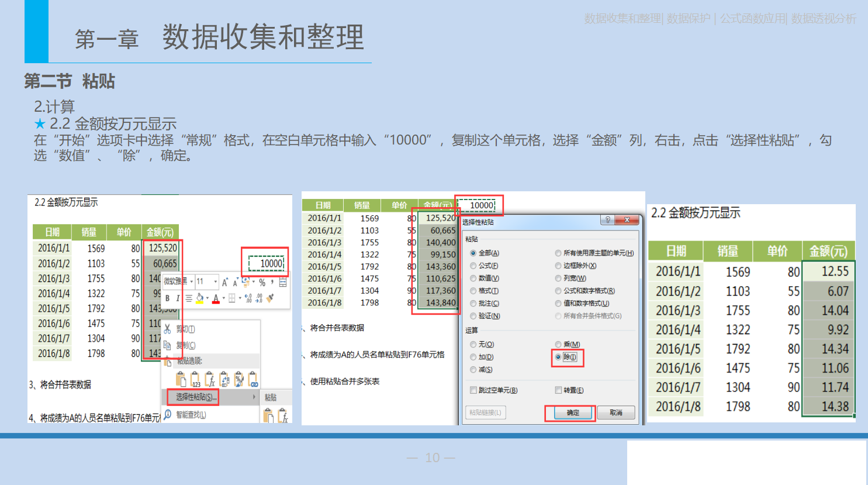Click the decrease font size icon
Screen dimensions: 868x485
[236, 282]
